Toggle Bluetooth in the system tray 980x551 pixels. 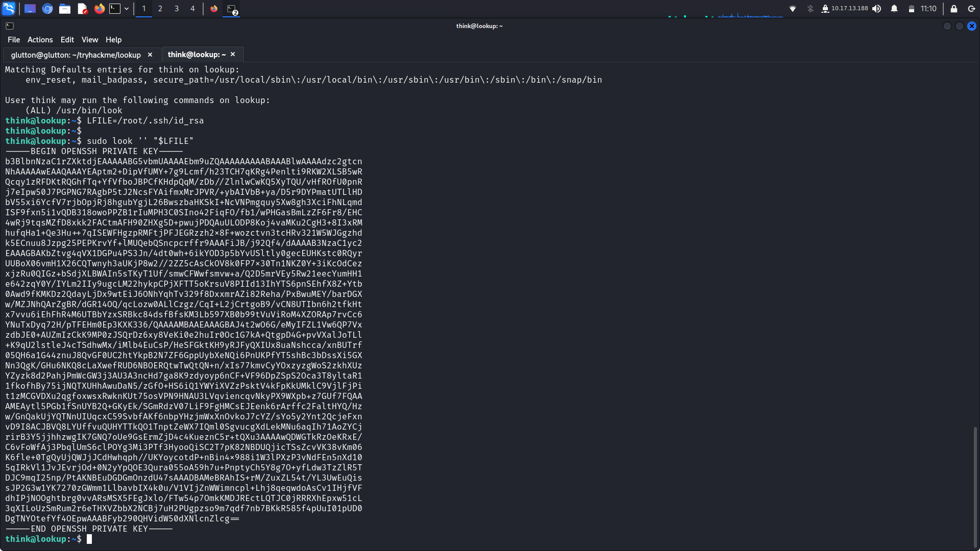[x=810, y=8]
